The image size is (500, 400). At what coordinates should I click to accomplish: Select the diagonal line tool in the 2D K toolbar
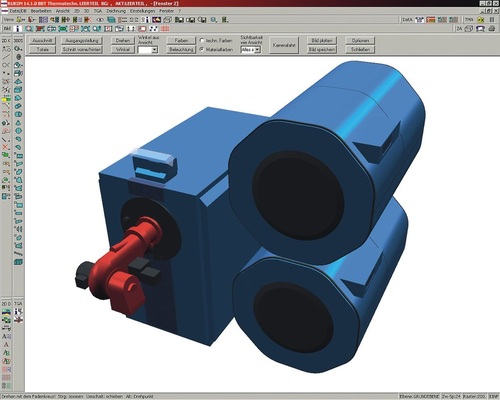(x=6, y=57)
